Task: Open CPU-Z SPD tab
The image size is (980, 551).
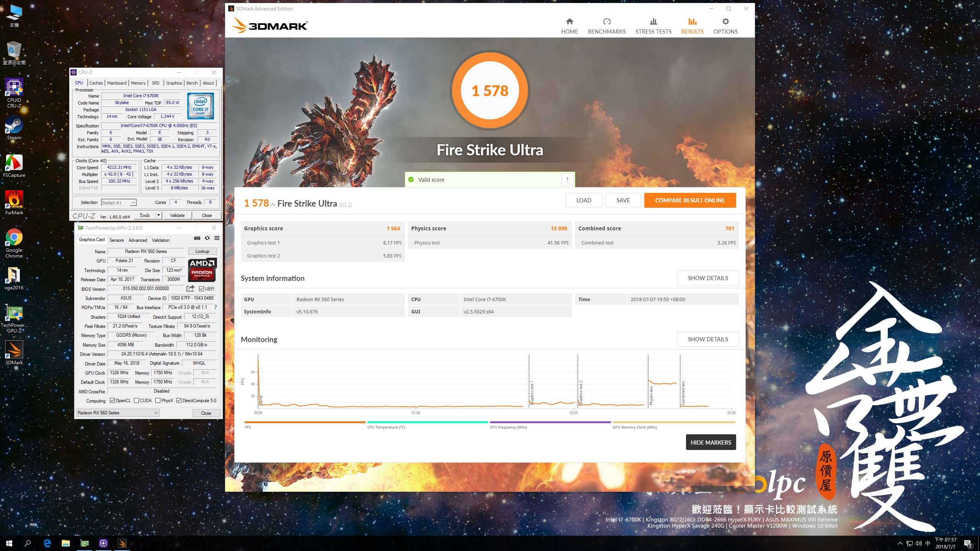Action: (155, 83)
